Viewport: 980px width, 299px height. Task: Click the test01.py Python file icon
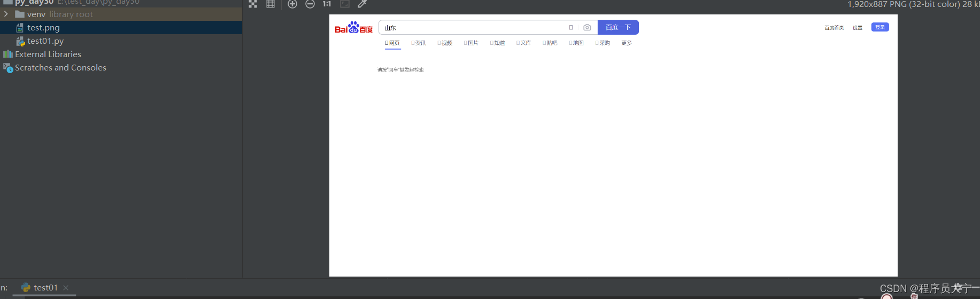pyautogui.click(x=20, y=41)
